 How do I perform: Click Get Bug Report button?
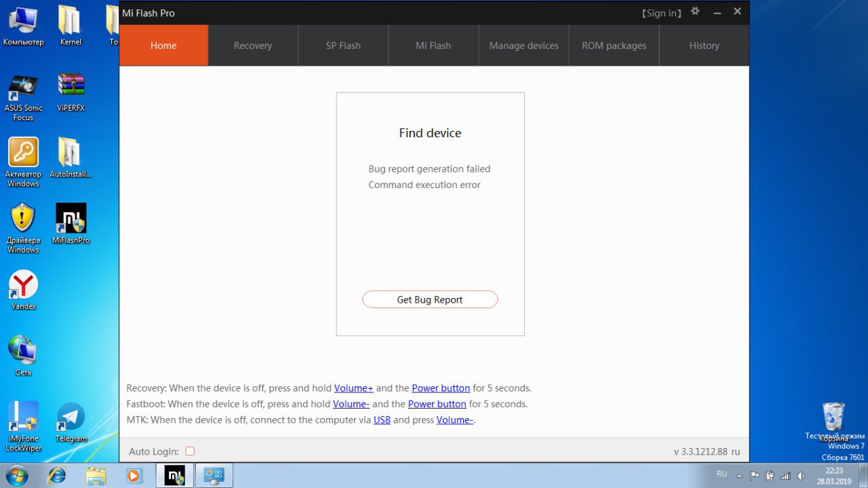[x=430, y=299]
